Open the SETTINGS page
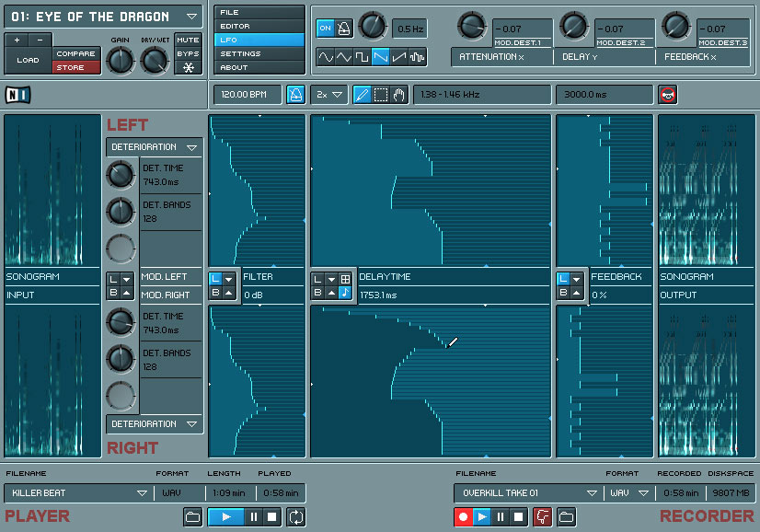This screenshot has height=532, width=760. pyautogui.click(x=259, y=53)
